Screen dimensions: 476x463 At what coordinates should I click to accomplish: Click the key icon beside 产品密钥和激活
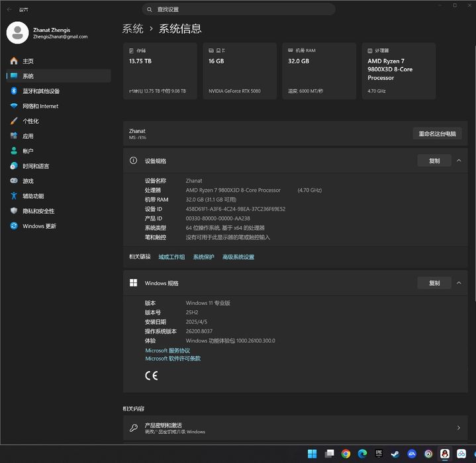pyautogui.click(x=134, y=428)
